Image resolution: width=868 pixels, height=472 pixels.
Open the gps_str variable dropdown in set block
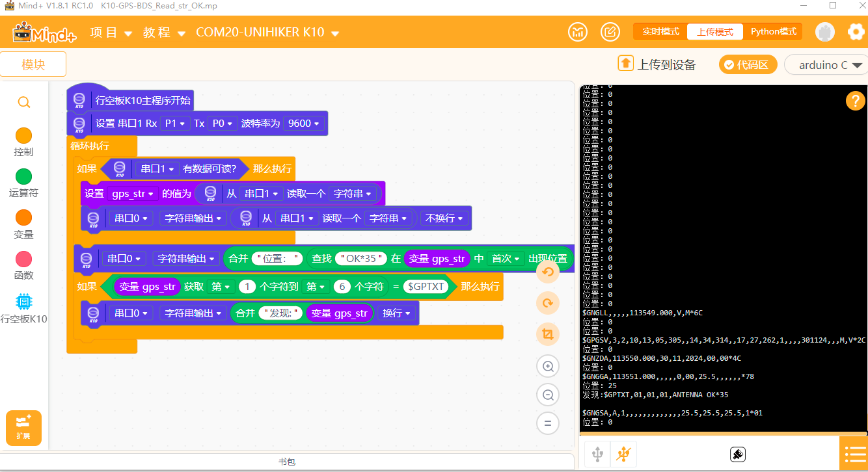pos(133,194)
